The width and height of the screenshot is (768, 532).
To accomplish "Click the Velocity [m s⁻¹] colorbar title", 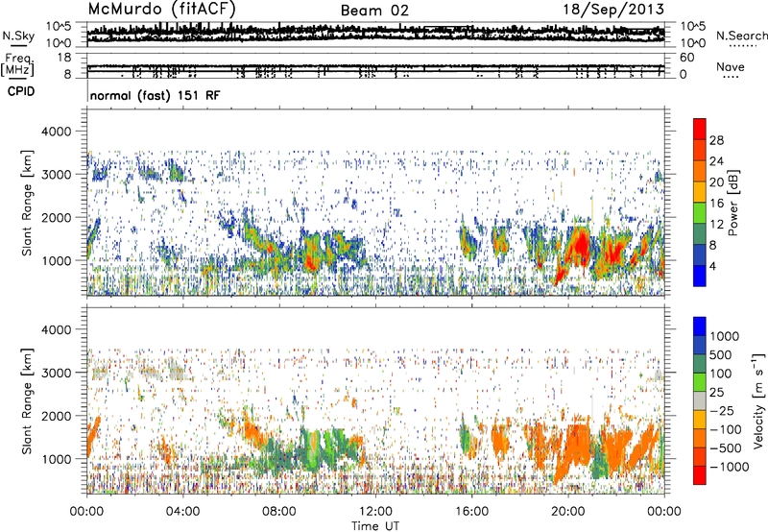I will coord(758,400).
